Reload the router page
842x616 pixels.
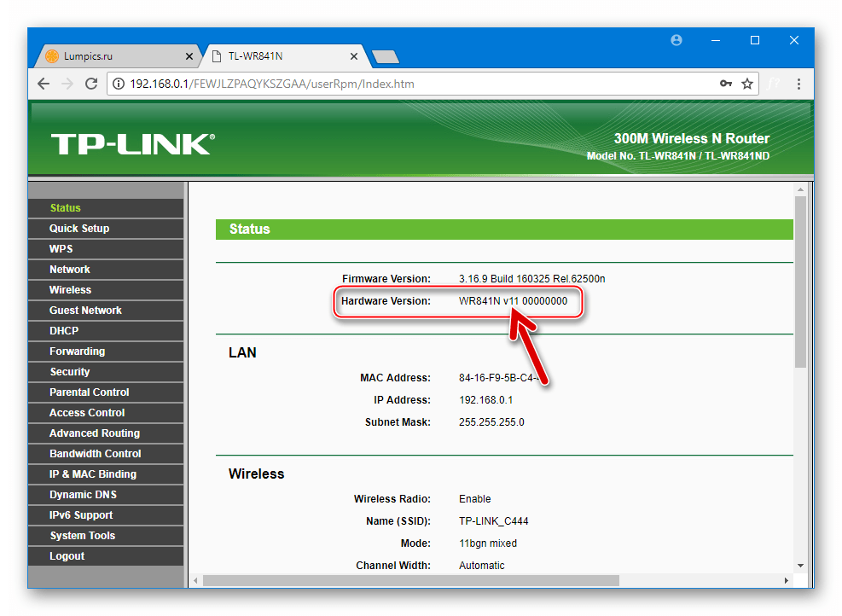tap(91, 84)
